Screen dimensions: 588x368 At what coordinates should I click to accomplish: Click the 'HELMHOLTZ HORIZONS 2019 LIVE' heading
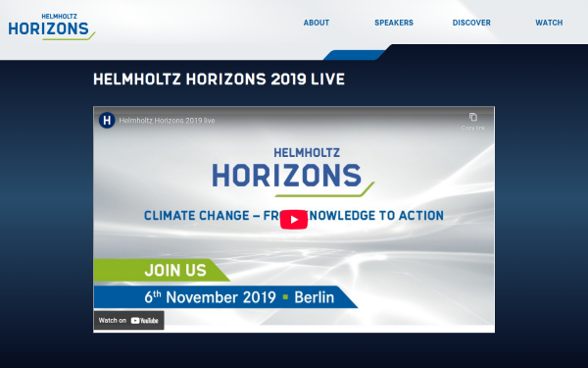[x=219, y=79]
